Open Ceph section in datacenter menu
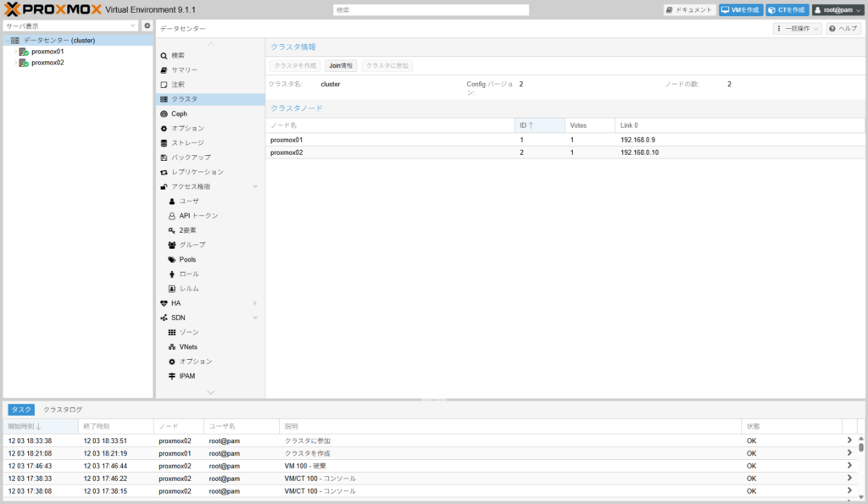The width and height of the screenshot is (868, 504). (x=178, y=114)
